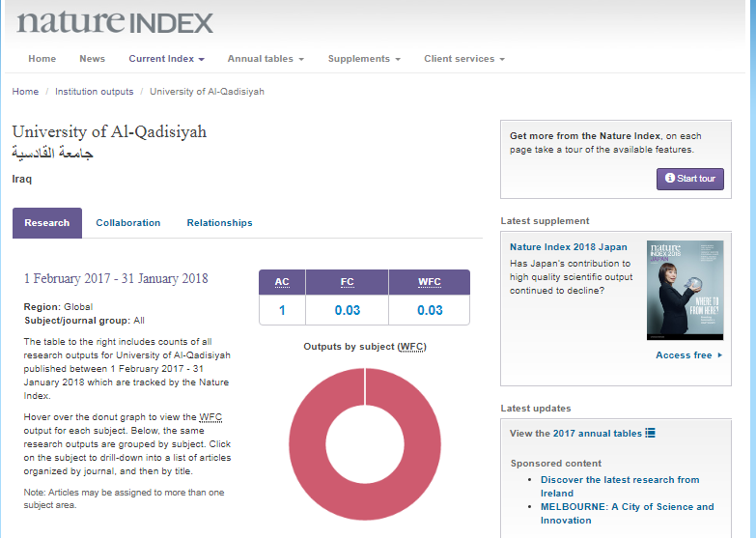Image resolution: width=756 pixels, height=538 pixels.
Task: Open the Current Index dropdown menu
Action: pyautogui.click(x=166, y=59)
